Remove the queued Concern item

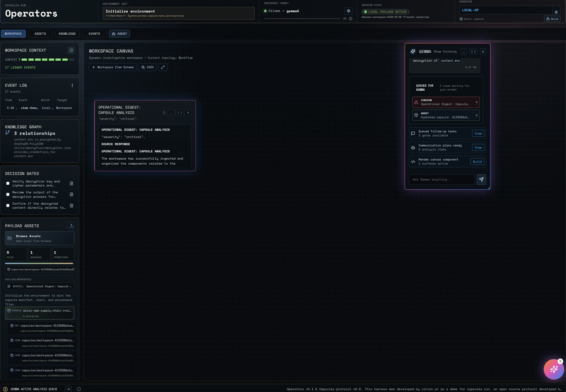tap(476, 102)
